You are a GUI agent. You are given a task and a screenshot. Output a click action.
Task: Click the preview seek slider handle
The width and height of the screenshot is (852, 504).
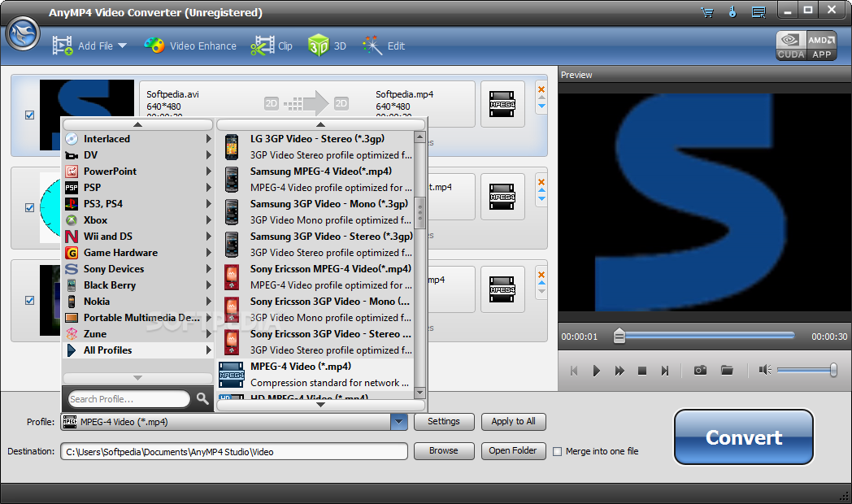[x=619, y=337]
